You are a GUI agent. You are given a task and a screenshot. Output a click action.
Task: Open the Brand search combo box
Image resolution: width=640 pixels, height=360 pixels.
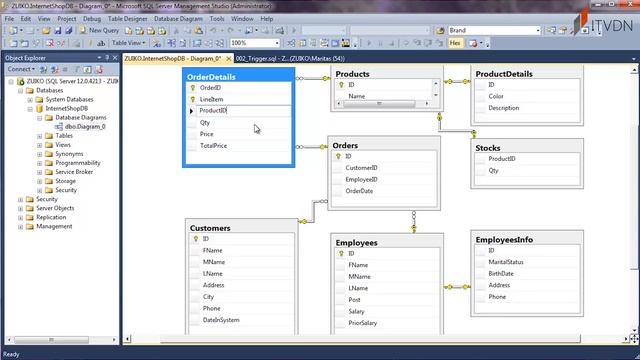point(494,31)
